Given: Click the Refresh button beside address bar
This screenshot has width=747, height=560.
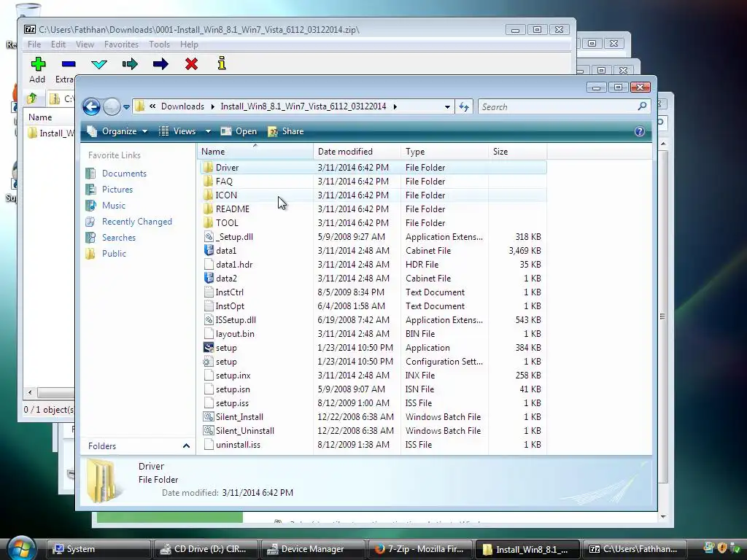Looking at the screenshot, I should pos(463,106).
